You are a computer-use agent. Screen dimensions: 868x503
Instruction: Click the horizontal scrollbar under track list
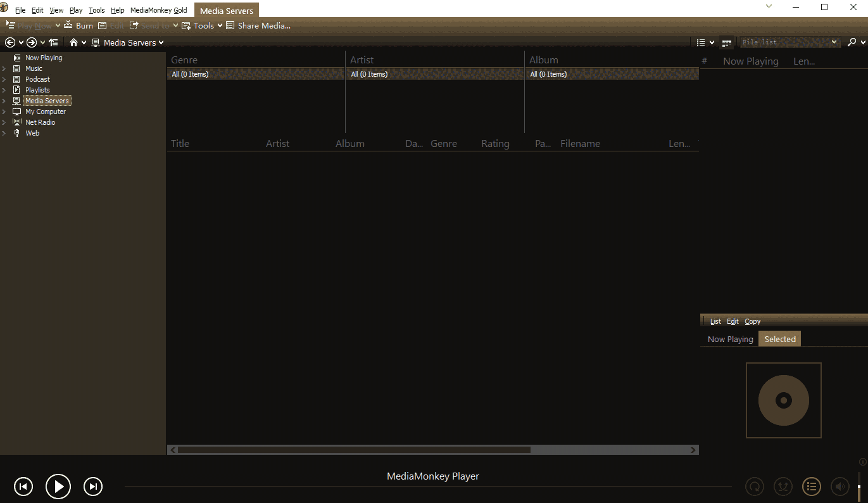pos(354,450)
